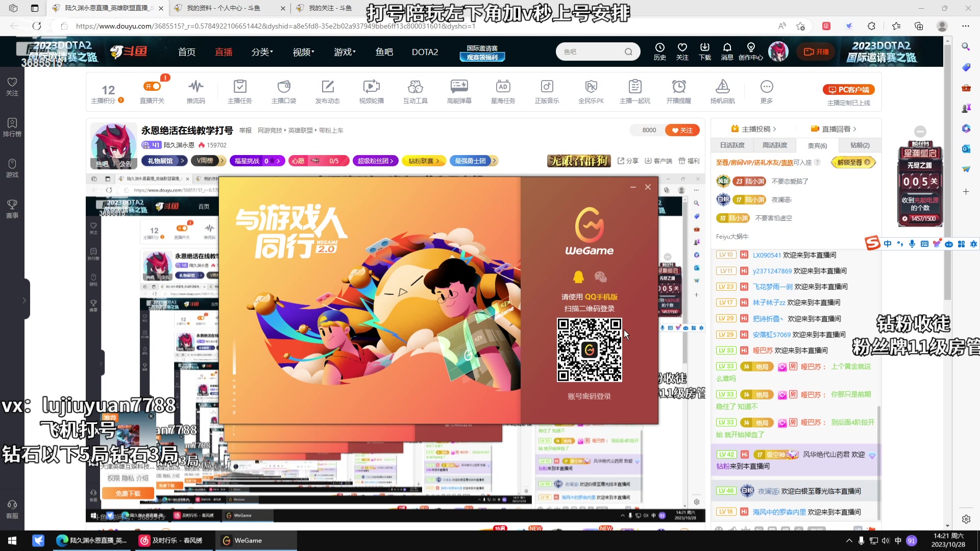
Task: Switch to 钻粉(2) tab
Action: (x=860, y=145)
